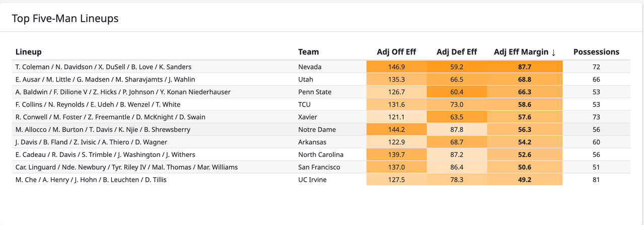Click the Adj Def Eff column header
This screenshot has height=225, width=644.
[457, 52]
